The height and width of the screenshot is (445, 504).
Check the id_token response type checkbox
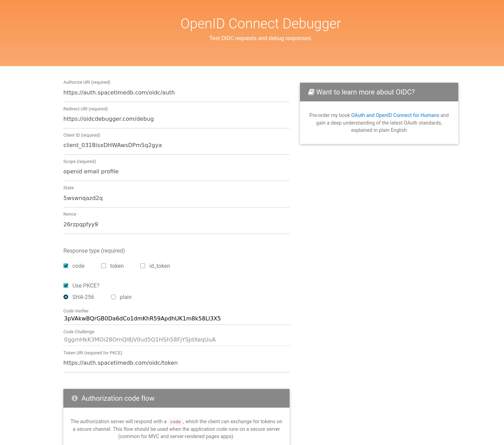coord(143,266)
